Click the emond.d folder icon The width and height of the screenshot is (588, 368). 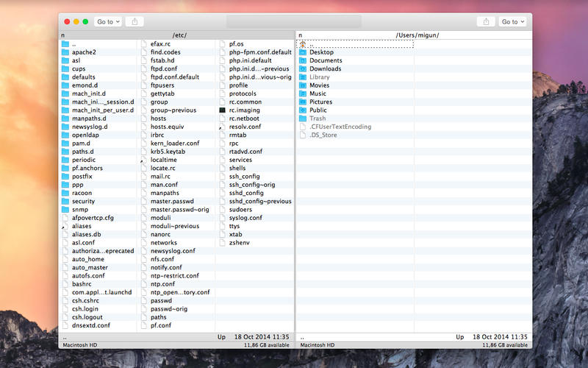coord(65,85)
